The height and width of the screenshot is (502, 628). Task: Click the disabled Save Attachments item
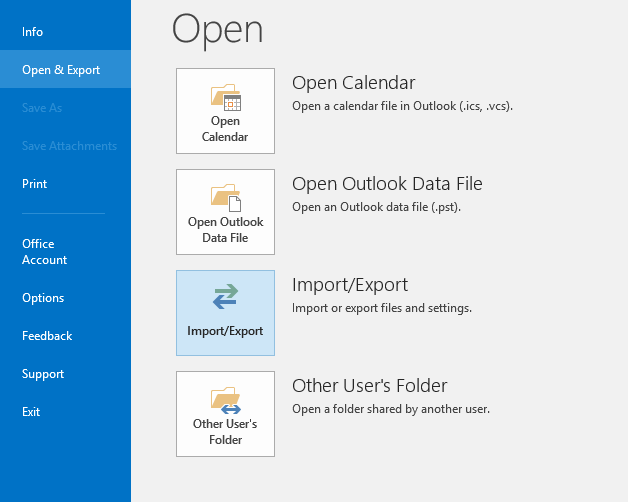69,146
